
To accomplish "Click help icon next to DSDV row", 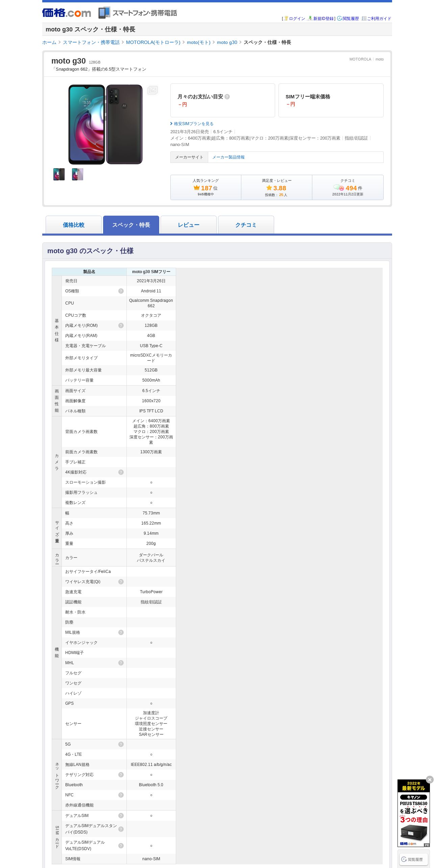I will pos(121,846).
